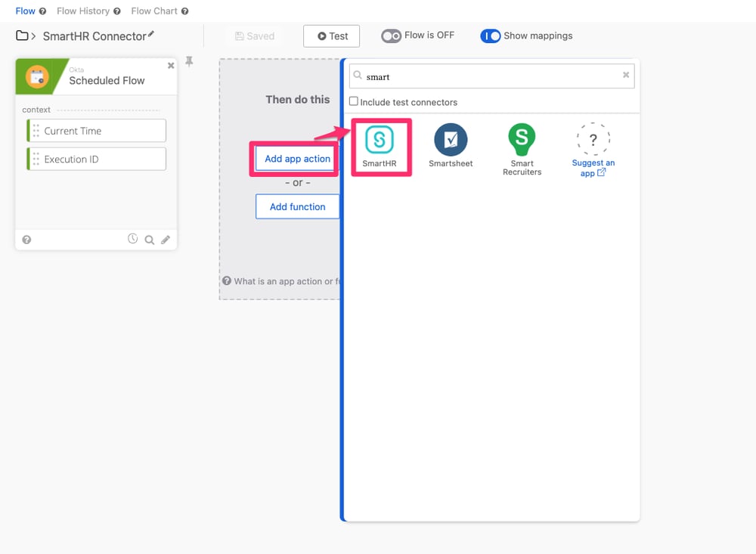
Task: Open the Suggest an app link
Action: 593,168
